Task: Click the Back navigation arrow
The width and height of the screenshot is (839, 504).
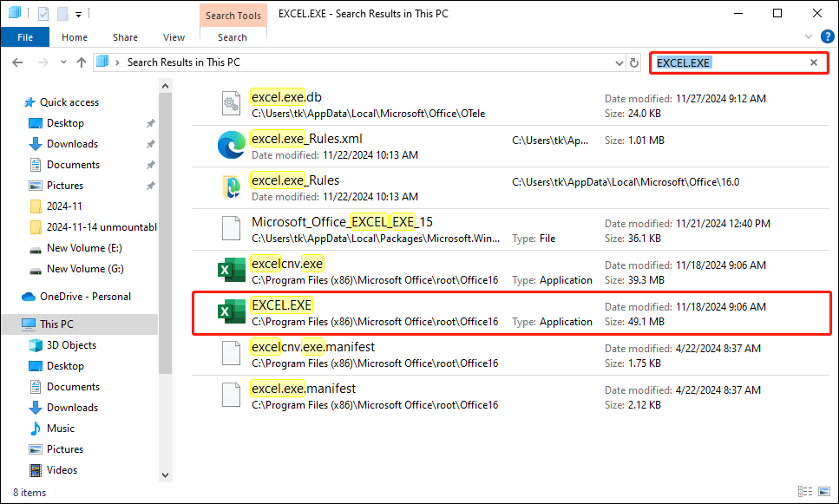Action: pos(17,62)
